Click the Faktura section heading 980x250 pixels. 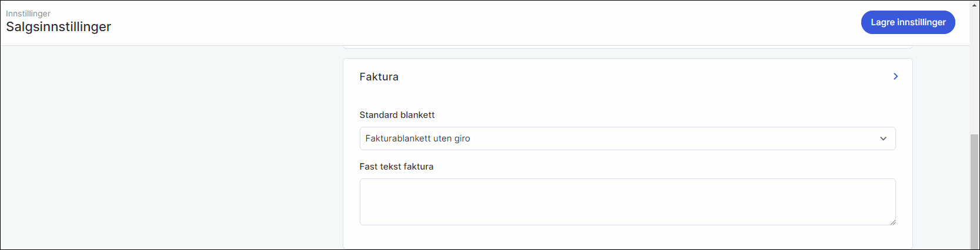coord(379,77)
